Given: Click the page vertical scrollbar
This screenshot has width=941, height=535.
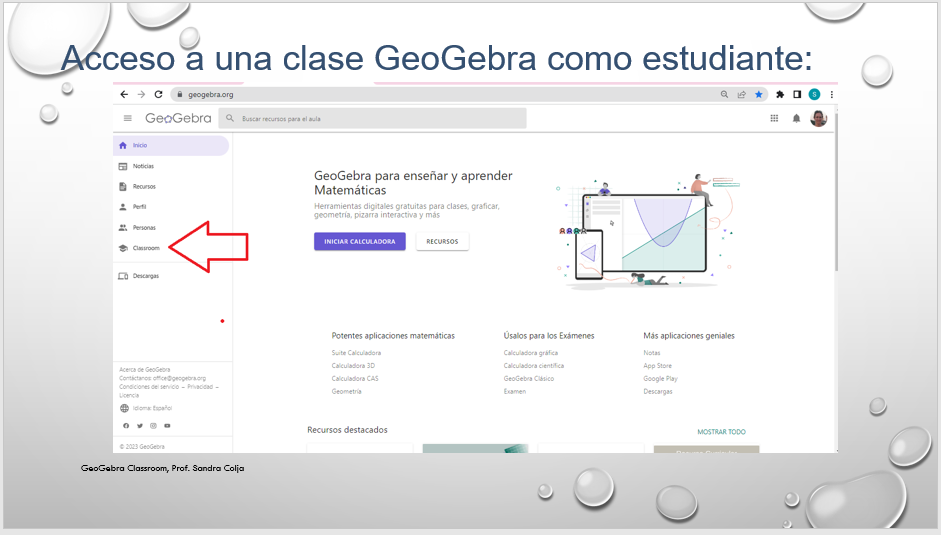Looking at the screenshot, I should (835, 192).
